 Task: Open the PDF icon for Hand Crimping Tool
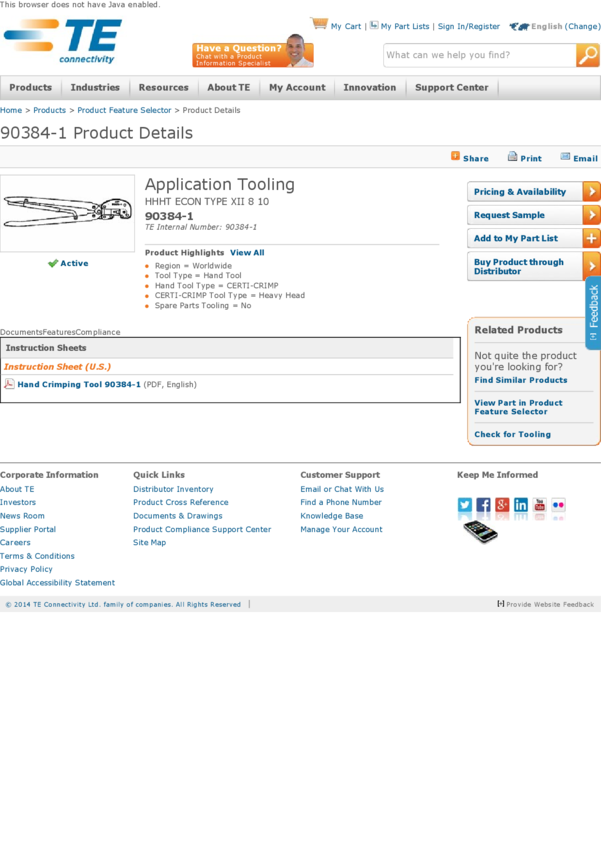click(x=9, y=384)
